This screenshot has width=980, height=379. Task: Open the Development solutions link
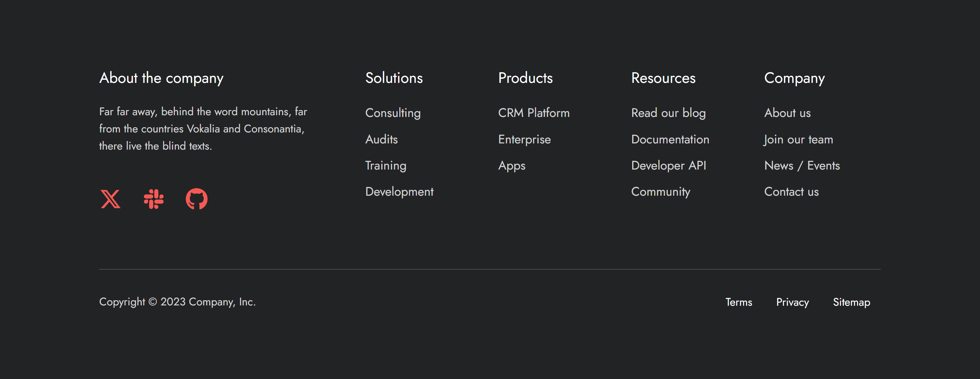click(399, 192)
